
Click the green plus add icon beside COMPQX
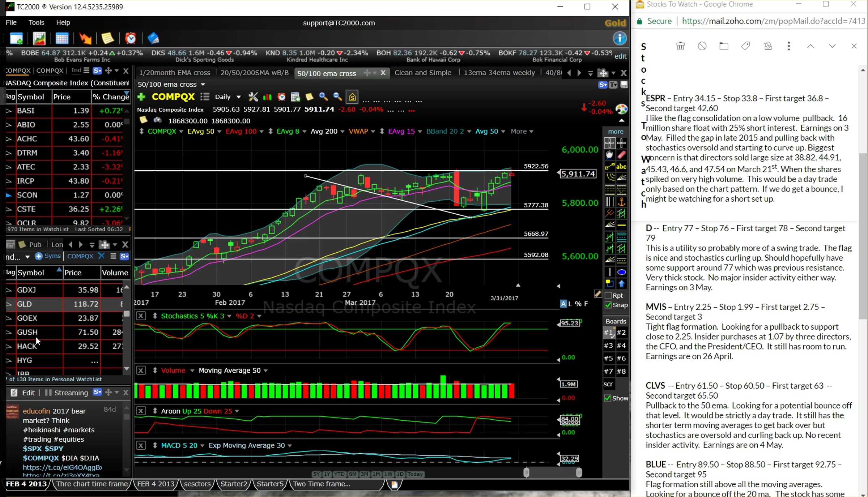tap(141, 97)
